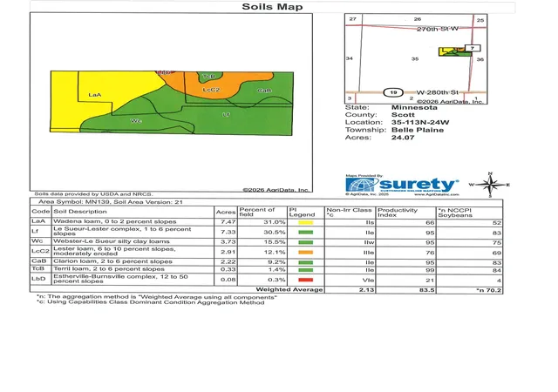Click the yellow PI legend swatch for LaA
558x392 pixels.
pos(306,223)
